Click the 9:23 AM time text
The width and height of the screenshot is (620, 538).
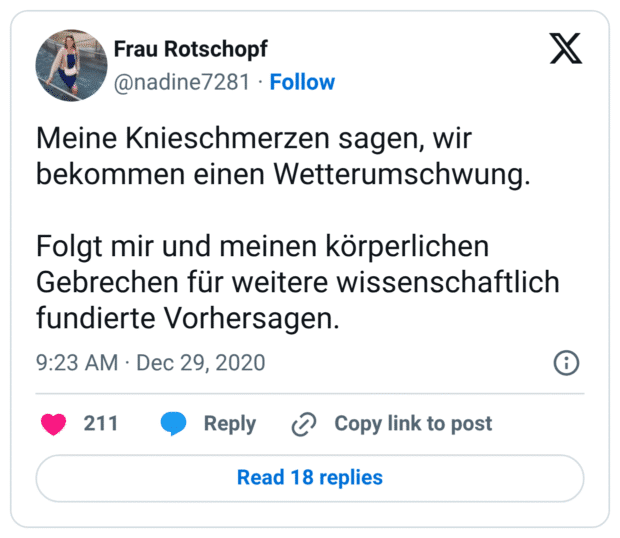click(77, 362)
